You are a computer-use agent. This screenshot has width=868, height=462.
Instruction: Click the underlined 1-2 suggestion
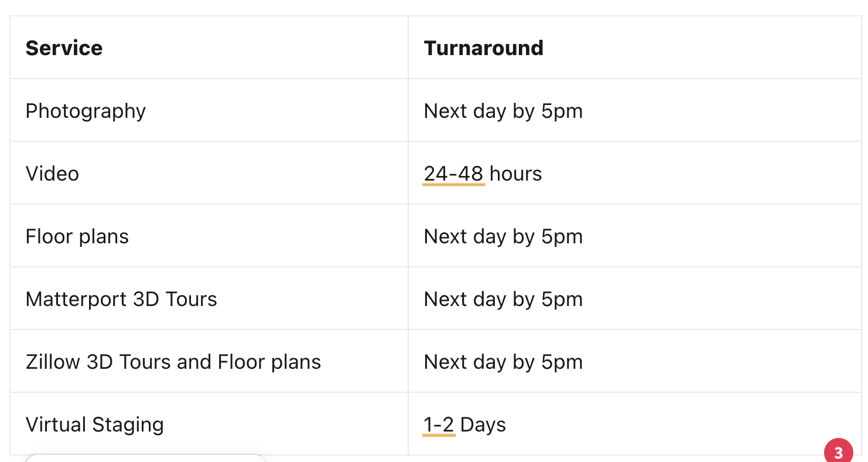(439, 424)
